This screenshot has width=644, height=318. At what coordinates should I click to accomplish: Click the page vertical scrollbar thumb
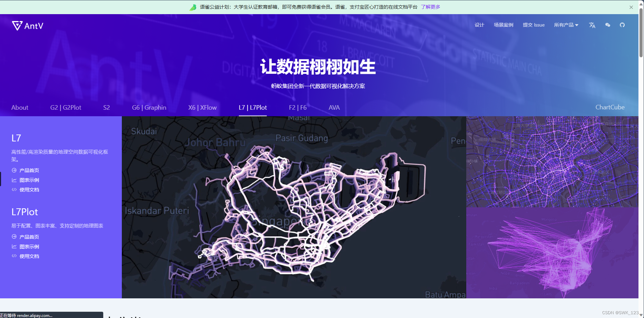pos(641,33)
